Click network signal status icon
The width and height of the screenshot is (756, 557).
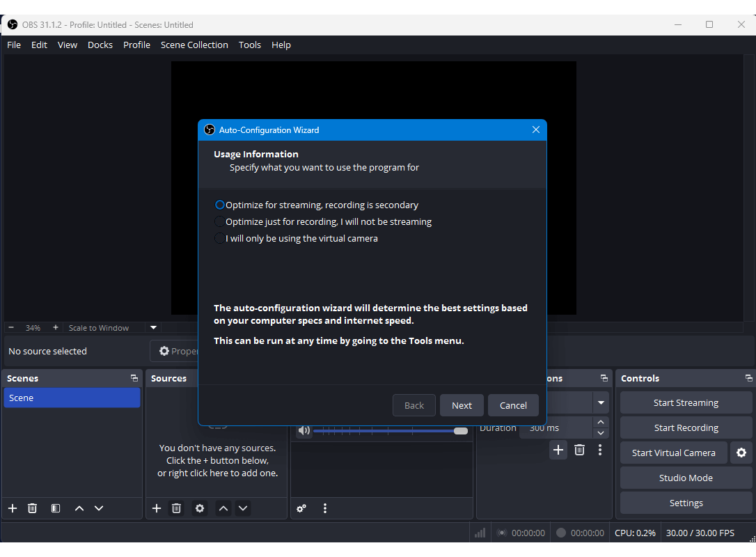(480, 533)
